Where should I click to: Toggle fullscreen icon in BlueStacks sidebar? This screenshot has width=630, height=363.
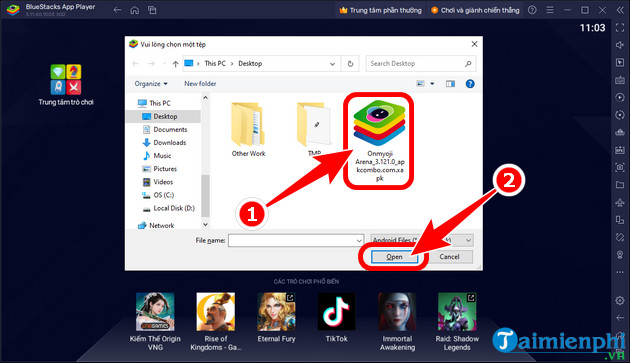[620, 28]
